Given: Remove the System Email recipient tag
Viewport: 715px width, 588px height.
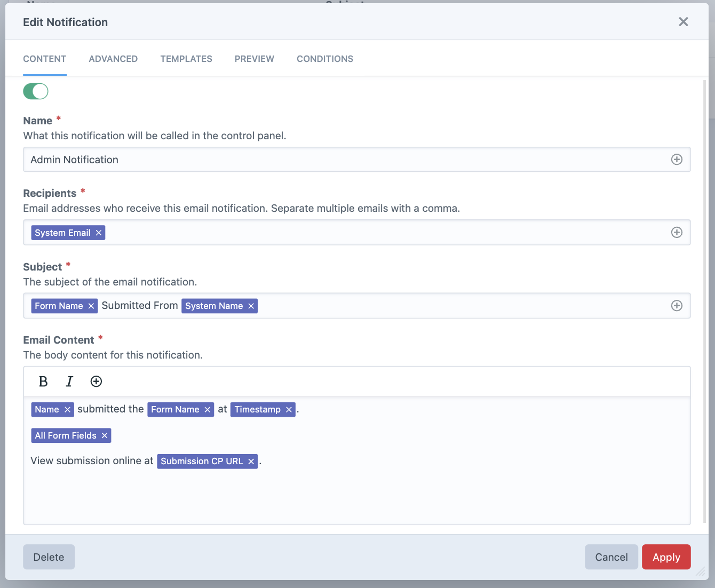Looking at the screenshot, I should (99, 232).
